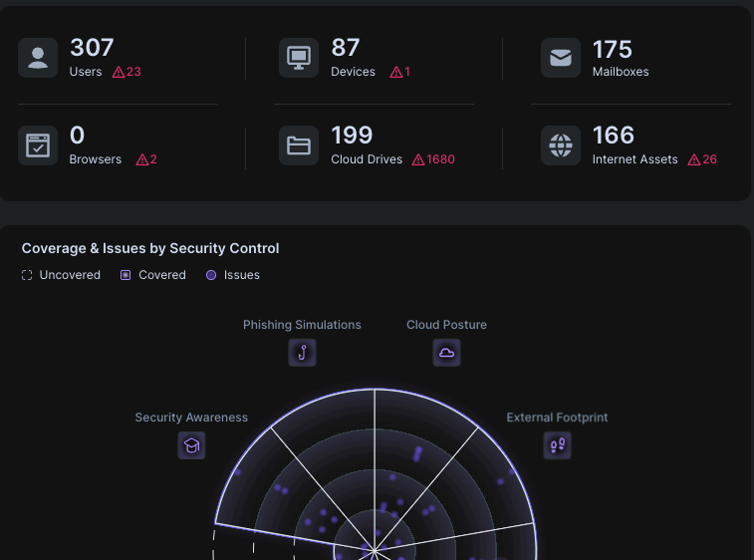Click the Mailboxes label
Viewport: 754px width, 560px height.
pos(621,72)
